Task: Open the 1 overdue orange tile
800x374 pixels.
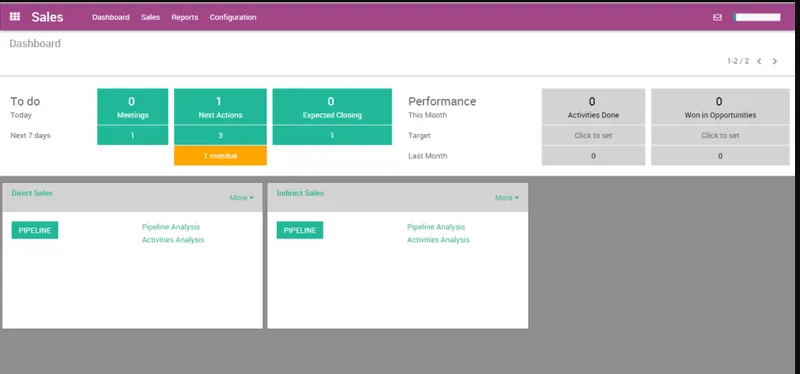Action: click(x=220, y=156)
